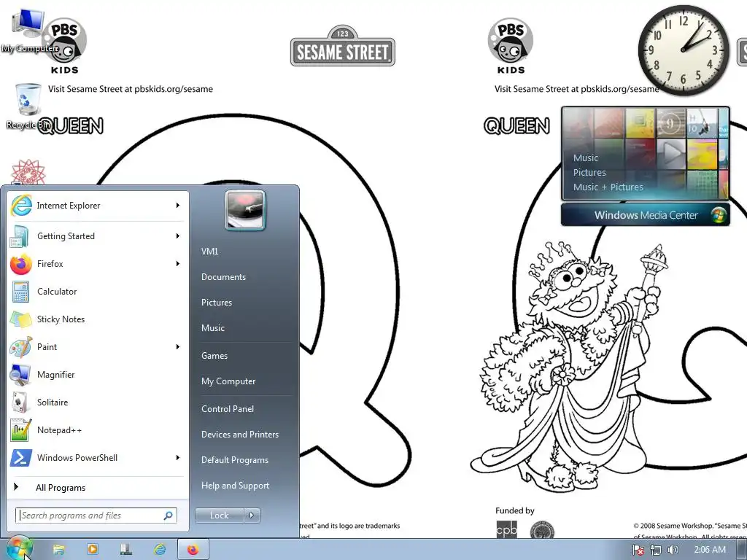The image size is (747, 560).
Task: Expand Internet Explorer jump list arrow
Action: [178, 206]
